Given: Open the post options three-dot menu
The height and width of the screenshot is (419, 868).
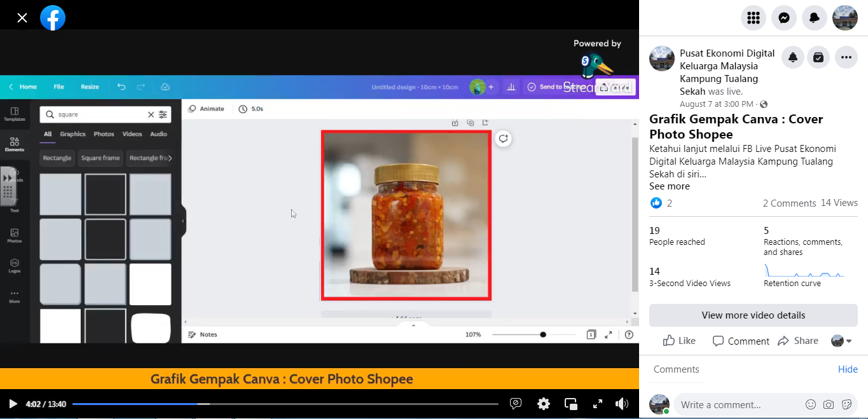Looking at the screenshot, I should 846,57.
